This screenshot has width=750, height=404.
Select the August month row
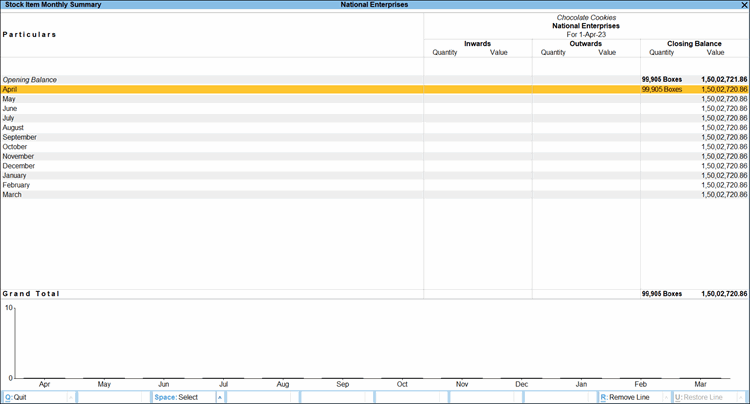(375, 128)
